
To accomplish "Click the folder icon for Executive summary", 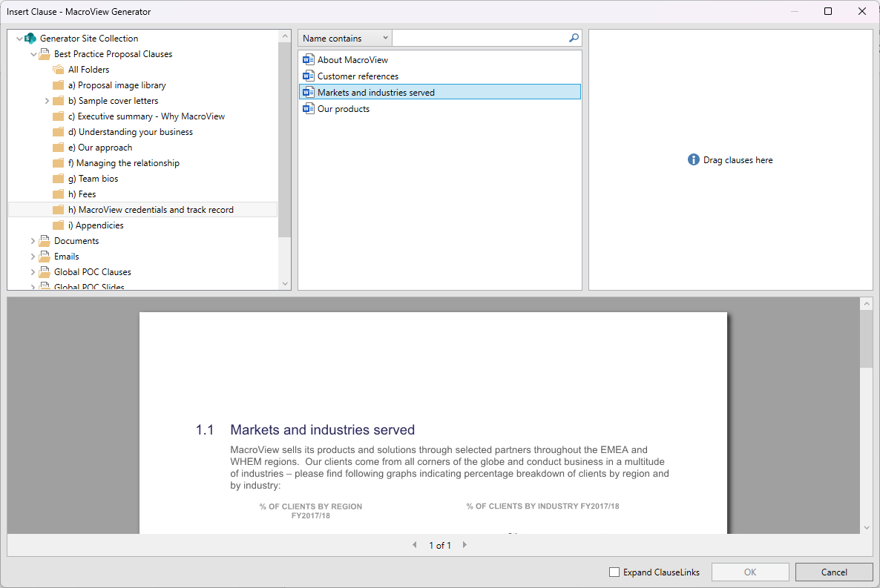I will pyautogui.click(x=59, y=116).
